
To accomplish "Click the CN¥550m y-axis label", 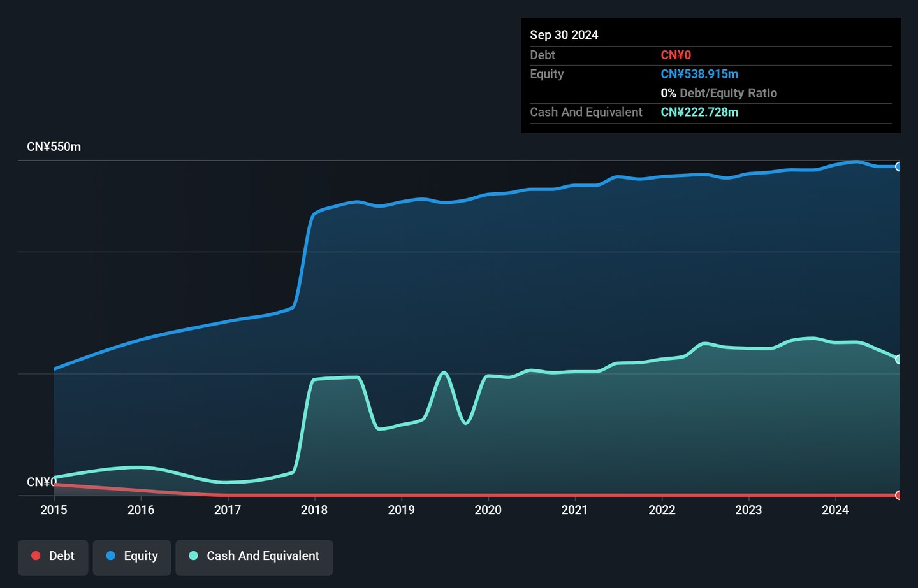I will (x=54, y=147).
